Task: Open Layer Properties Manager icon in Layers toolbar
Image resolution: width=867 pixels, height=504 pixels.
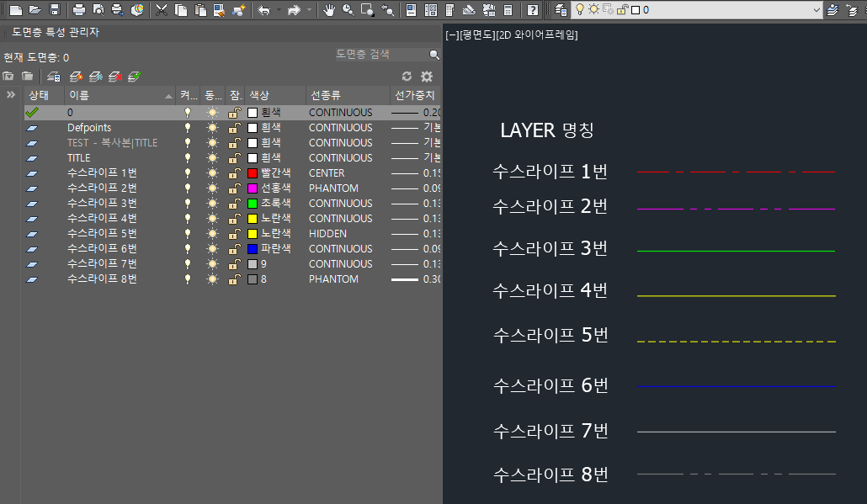Action: coord(561,9)
